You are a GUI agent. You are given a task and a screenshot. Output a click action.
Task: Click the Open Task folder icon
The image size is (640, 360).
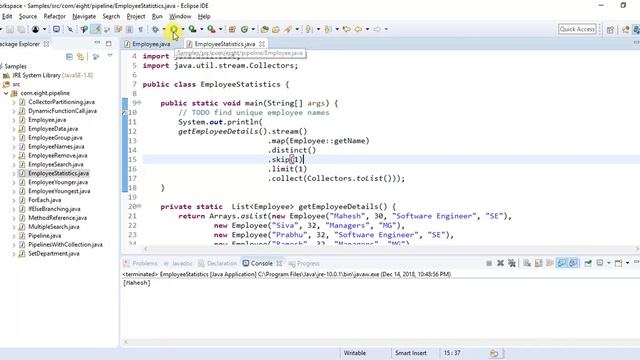[x=276, y=29]
